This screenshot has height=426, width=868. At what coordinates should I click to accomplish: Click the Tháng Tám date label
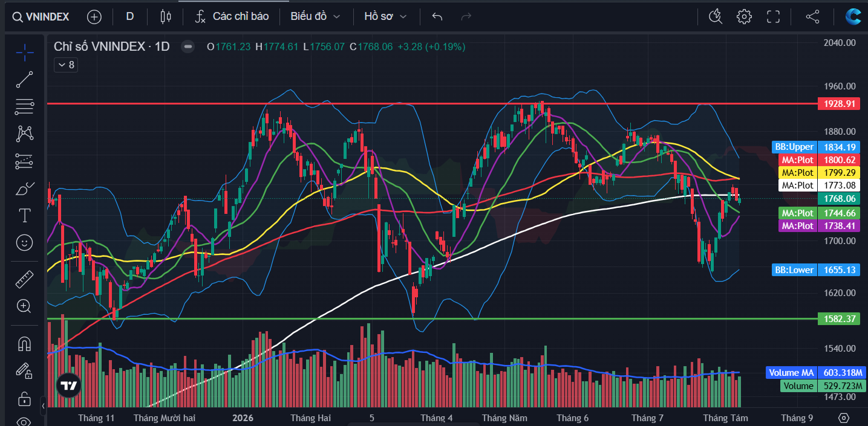(725, 418)
